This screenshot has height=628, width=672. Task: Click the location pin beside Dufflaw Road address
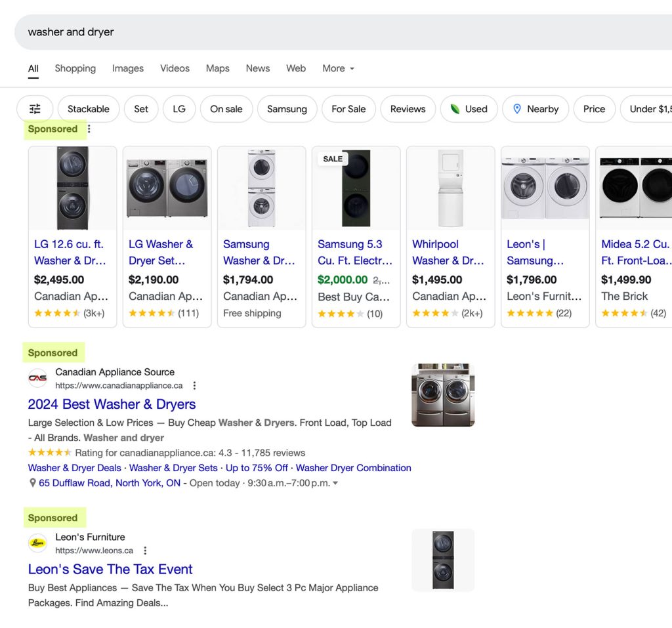click(x=32, y=483)
